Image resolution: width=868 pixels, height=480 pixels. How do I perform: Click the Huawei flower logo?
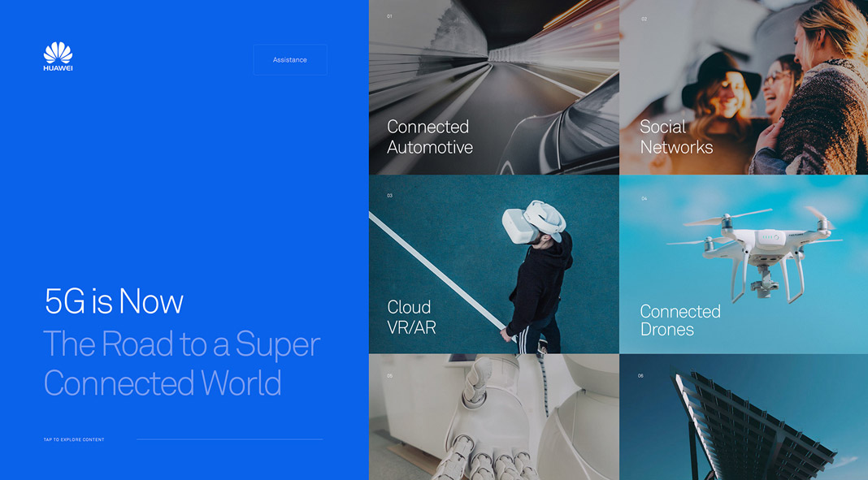coord(58,54)
